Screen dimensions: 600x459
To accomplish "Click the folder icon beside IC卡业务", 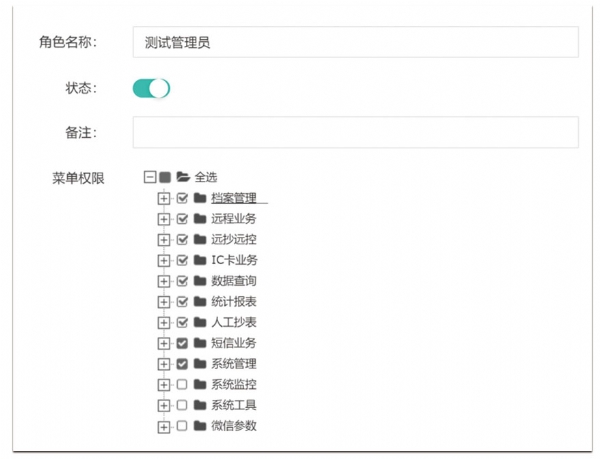I will coord(200,260).
